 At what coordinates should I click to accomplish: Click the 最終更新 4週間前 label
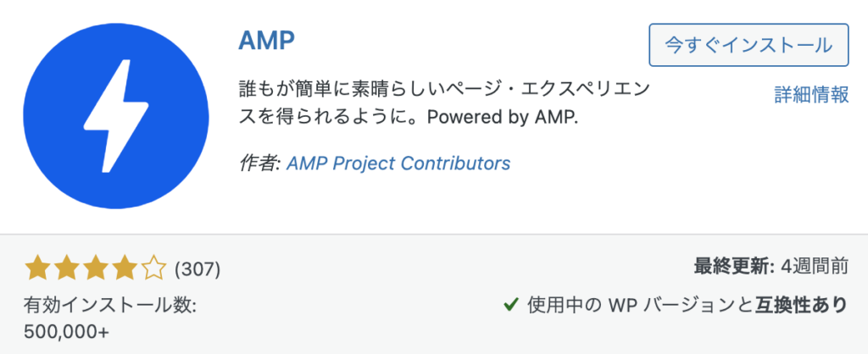pyautogui.click(x=771, y=267)
